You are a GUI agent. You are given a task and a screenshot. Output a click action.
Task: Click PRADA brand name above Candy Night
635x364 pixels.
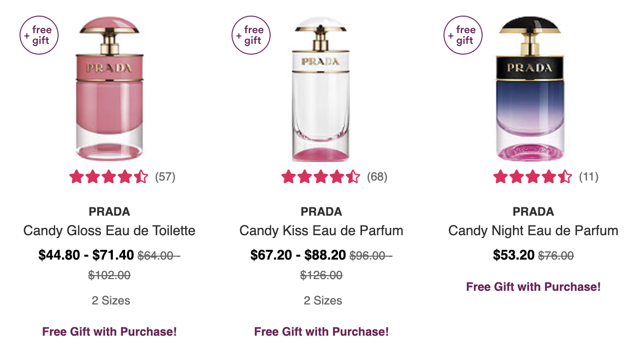point(533,212)
